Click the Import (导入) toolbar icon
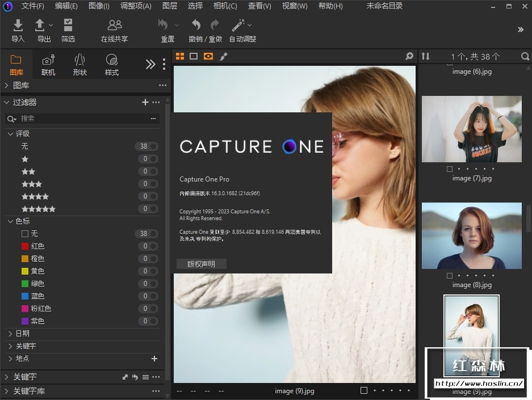Image resolution: width=532 pixels, height=400 pixels. pyautogui.click(x=18, y=26)
